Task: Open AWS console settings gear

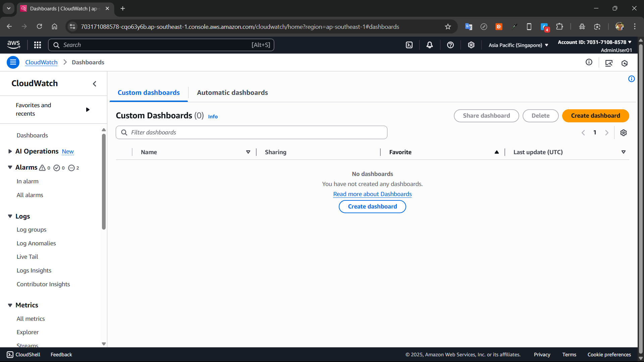Action: [x=471, y=45]
